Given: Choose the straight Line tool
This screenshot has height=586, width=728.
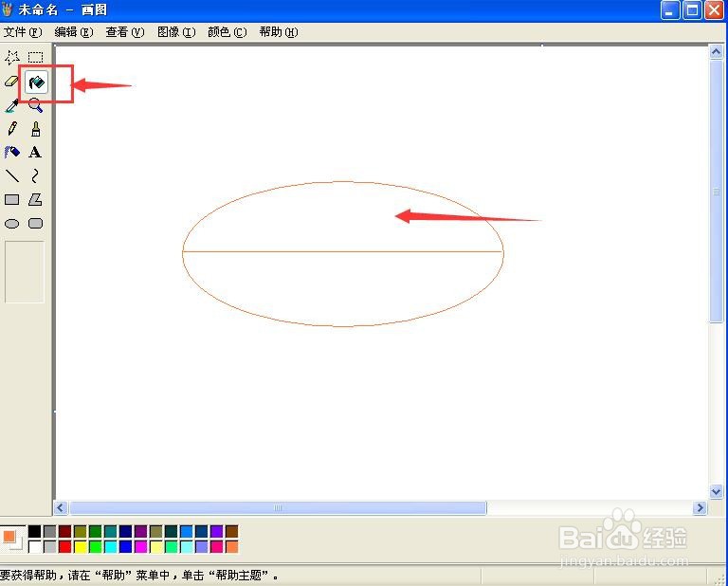Looking at the screenshot, I should point(12,176).
